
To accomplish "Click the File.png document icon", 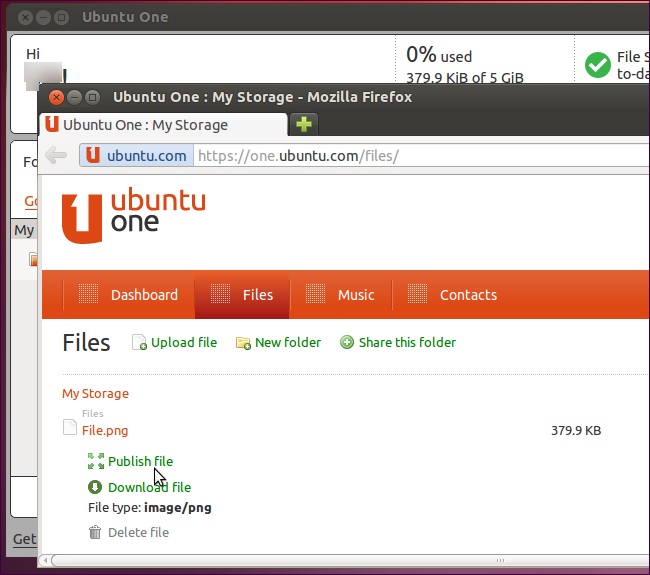I will pos(70,427).
